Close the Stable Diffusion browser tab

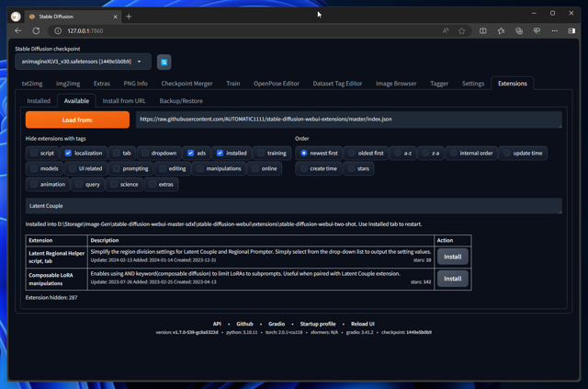116,17
